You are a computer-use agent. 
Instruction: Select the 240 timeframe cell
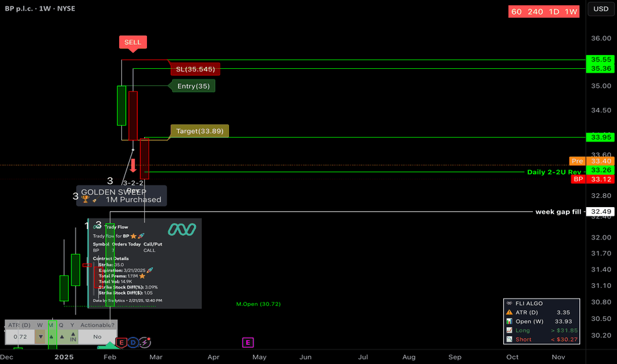click(536, 12)
